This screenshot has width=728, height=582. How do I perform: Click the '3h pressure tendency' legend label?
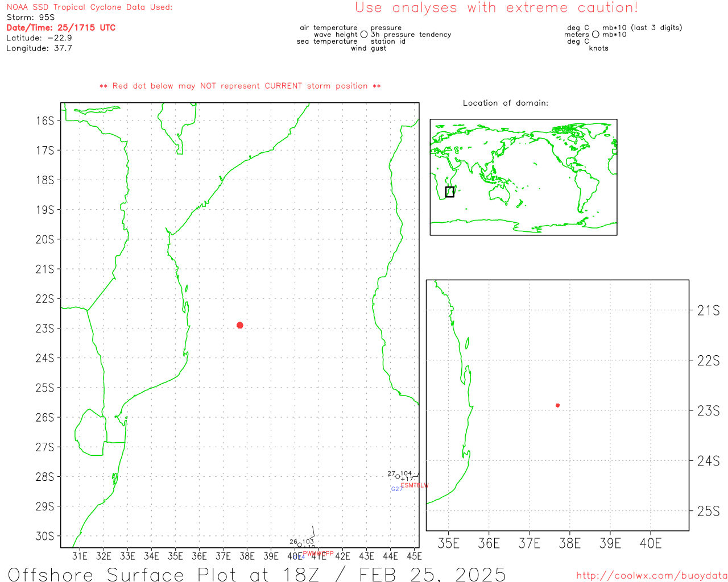(x=411, y=35)
